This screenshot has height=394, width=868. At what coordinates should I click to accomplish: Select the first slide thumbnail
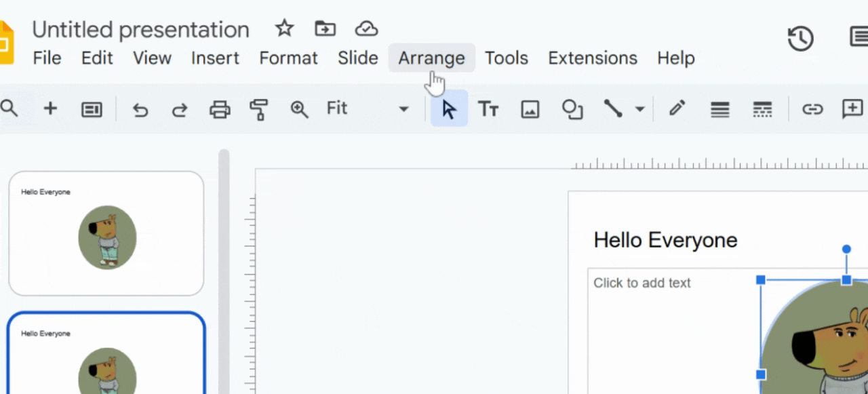click(106, 233)
